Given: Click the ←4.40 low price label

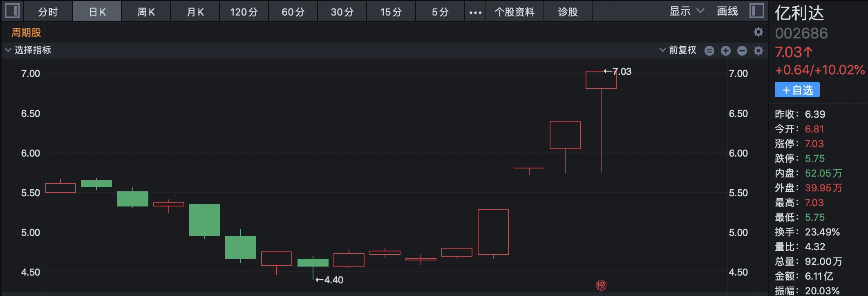Looking at the screenshot, I should tap(329, 280).
